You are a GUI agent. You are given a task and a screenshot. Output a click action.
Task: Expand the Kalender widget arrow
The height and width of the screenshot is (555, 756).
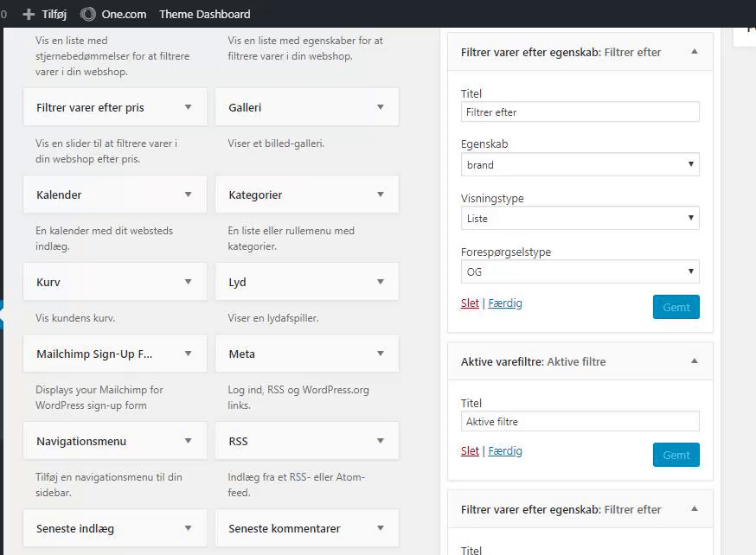coord(188,195)
